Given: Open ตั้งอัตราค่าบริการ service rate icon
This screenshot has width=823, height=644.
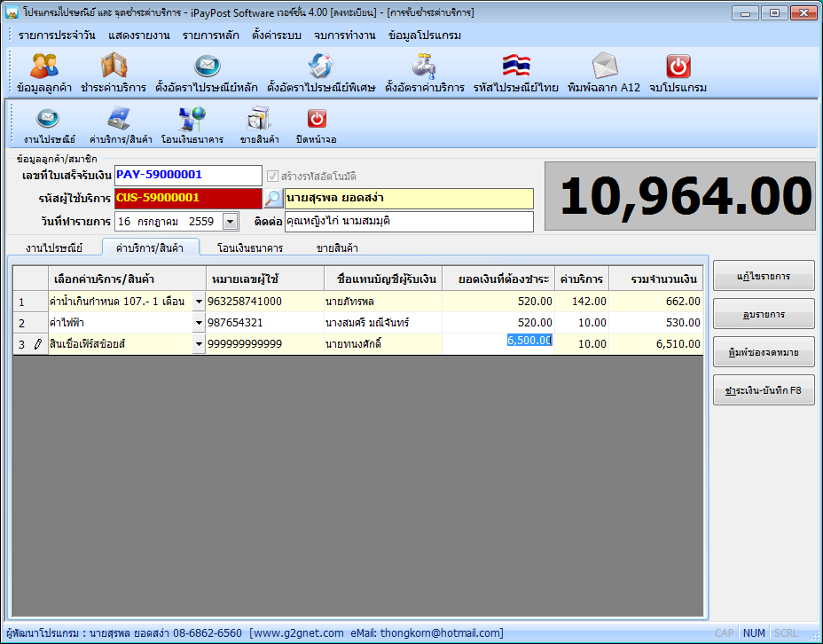Looking at the screenshot, I should (x=425, y=68).
